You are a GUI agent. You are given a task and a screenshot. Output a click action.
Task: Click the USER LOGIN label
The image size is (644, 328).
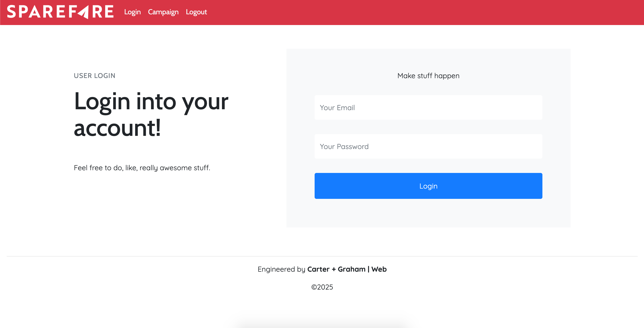pos(94,76)
